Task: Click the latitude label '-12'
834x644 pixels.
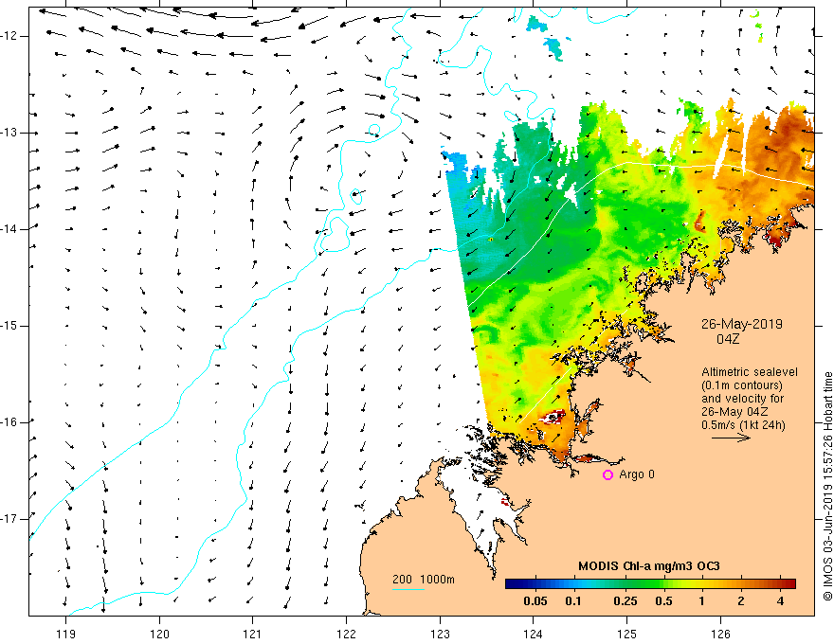Action: 9,36
